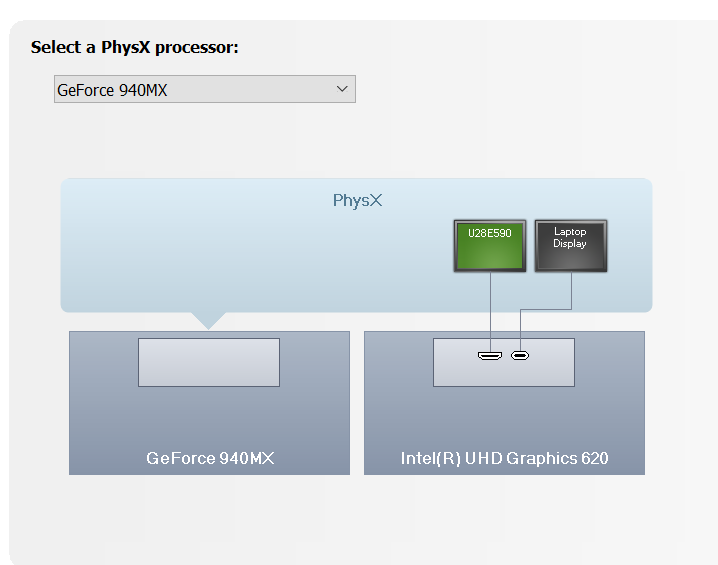Click the GeForce 940MX combo box text
Viewport: 718px width, 565px height.
[112, 90]
